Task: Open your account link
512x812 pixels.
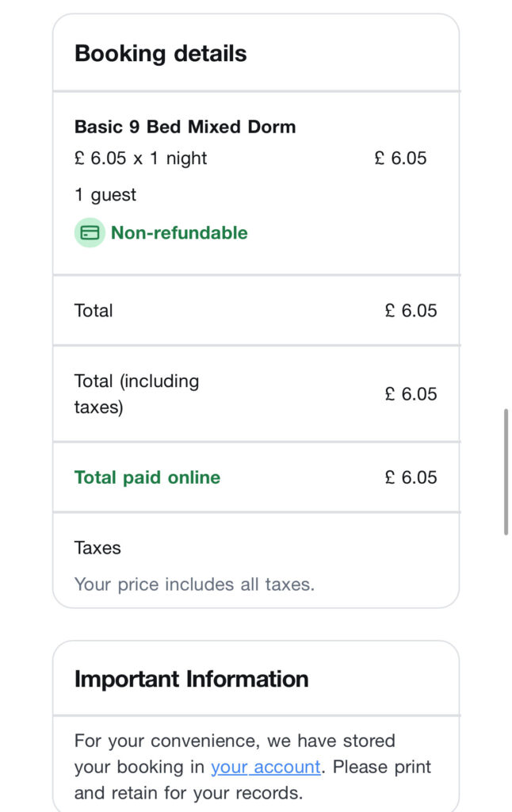Action: 266,767
